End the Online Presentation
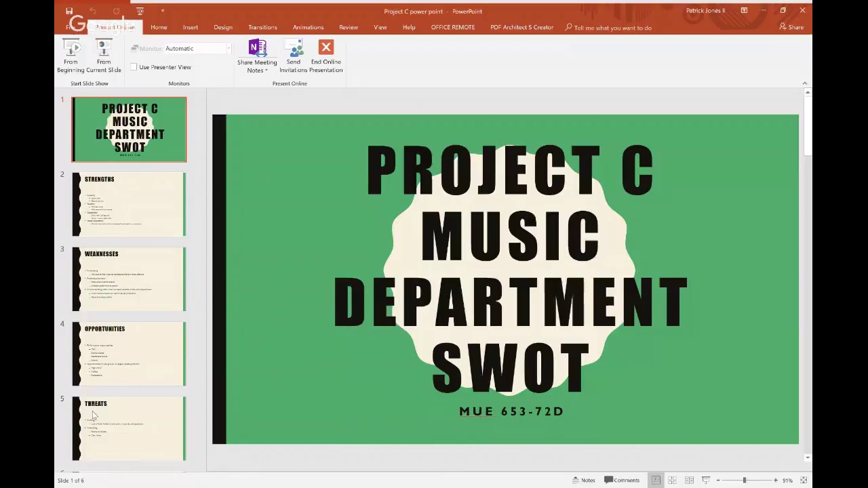 click(x=326, y=56)
